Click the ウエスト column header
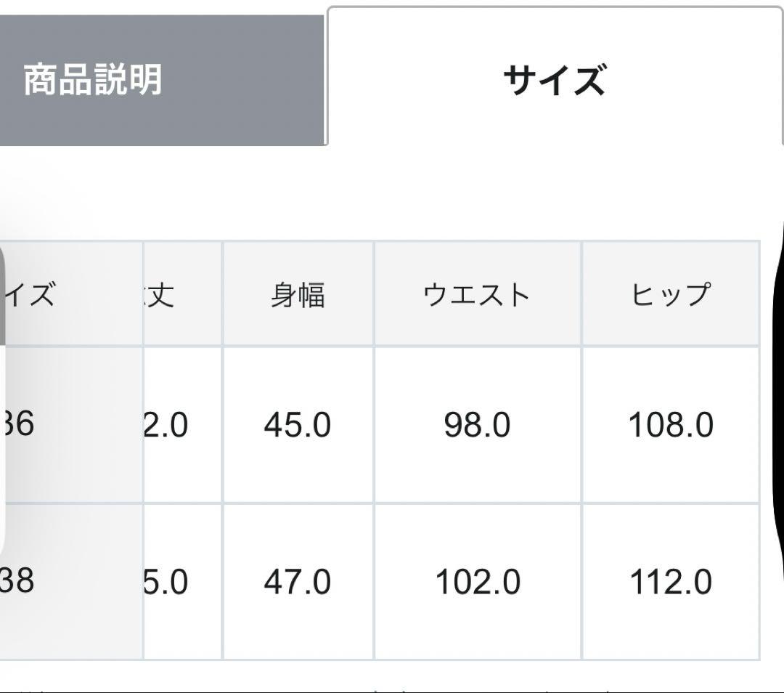 [x=476, y=294]
